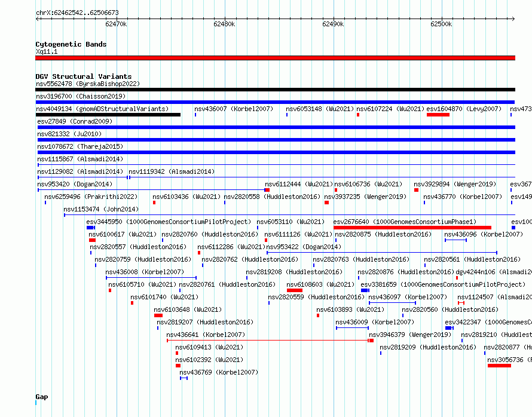Image resolution: width=532 pixels, height=417 pixels.
Task: Open nsv4049134 (gnomADStructuralVariants) variant
Action: 102,109
